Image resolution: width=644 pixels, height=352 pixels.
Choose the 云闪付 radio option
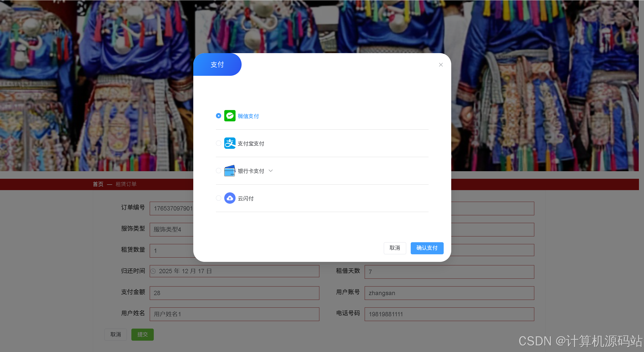(218, 198)
